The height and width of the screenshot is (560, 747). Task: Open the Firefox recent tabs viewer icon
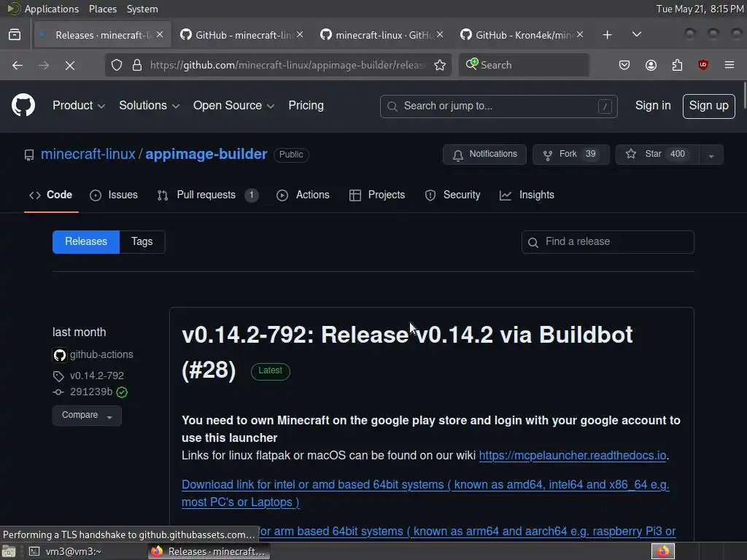[x=15, y=35]
